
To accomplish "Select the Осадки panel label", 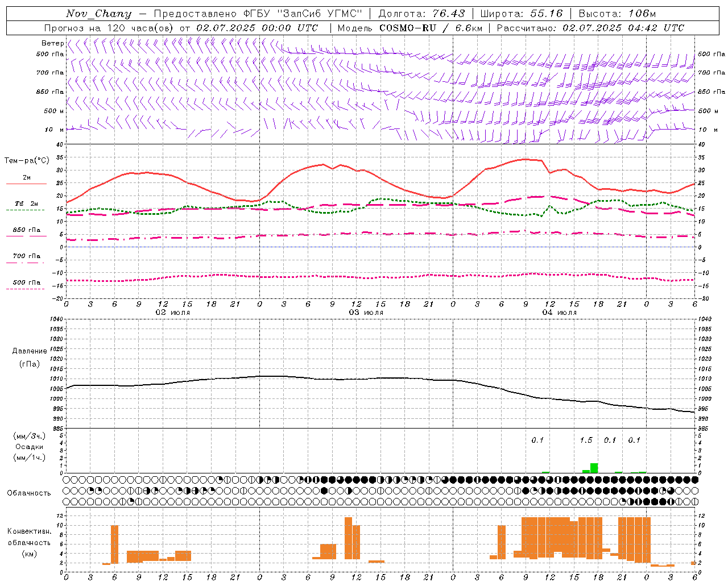I will tap(30, 447).
